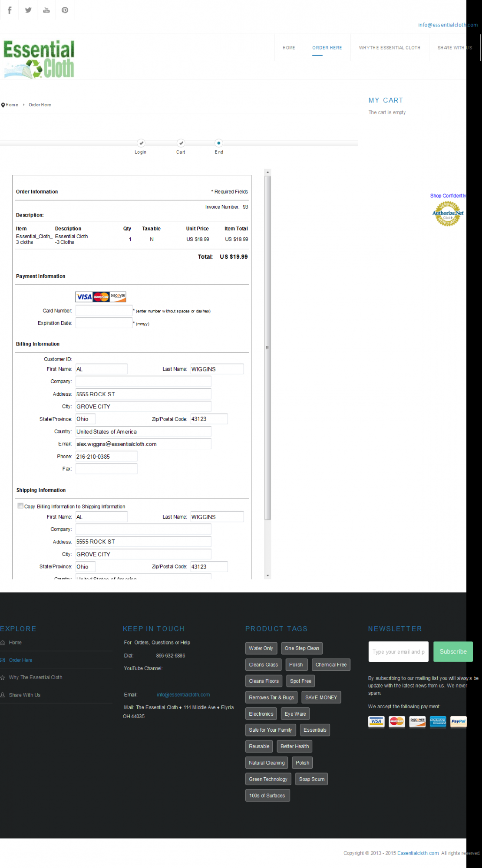This screenshot has height=868, width=482.
Task: Click the Cart step checkmark
Action: pos(181,143)
